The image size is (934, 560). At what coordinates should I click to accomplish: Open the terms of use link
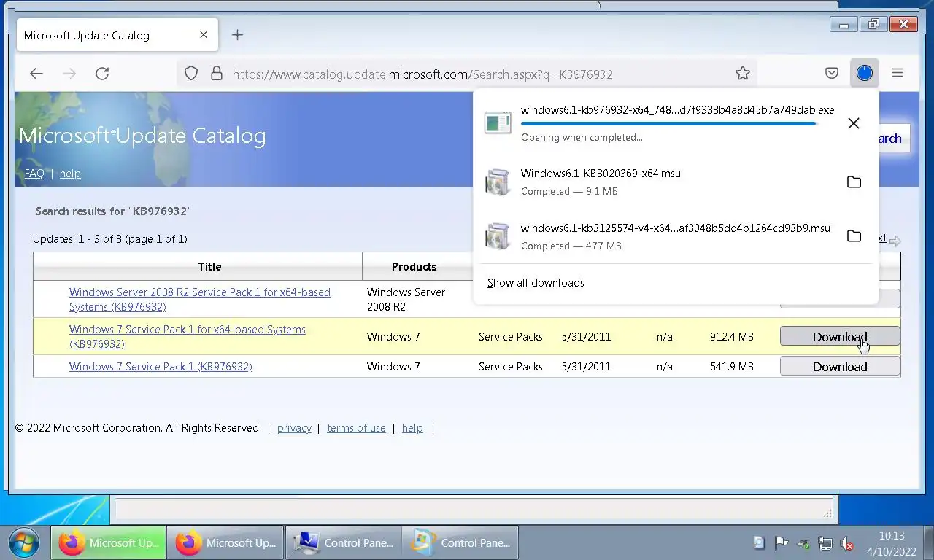[x=356, y=428]
